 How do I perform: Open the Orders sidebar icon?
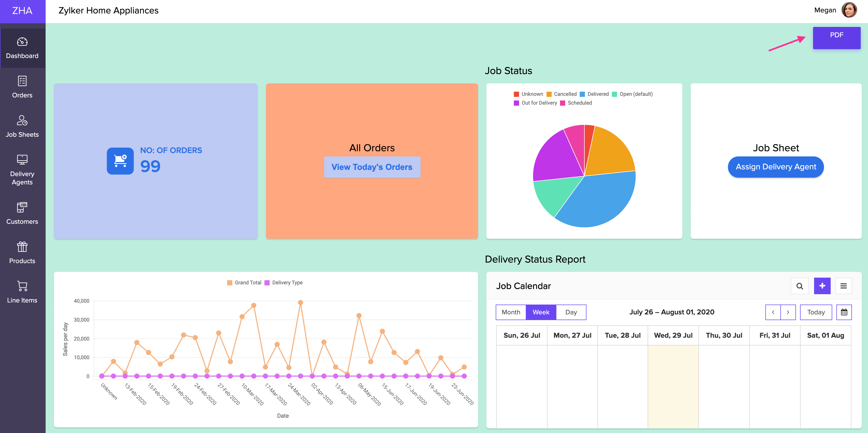pos(22,81)
